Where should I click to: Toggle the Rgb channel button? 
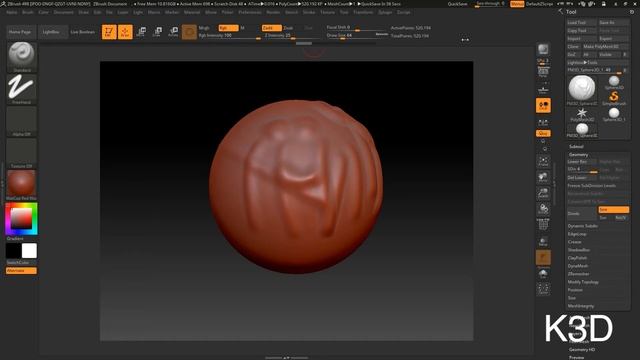229,28
